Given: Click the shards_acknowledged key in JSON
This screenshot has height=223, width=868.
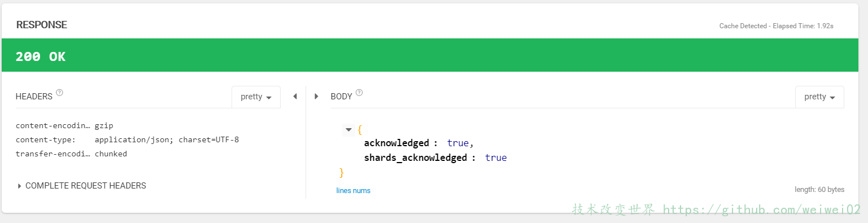Looking at the screenshot, I should tap(415, 158).
